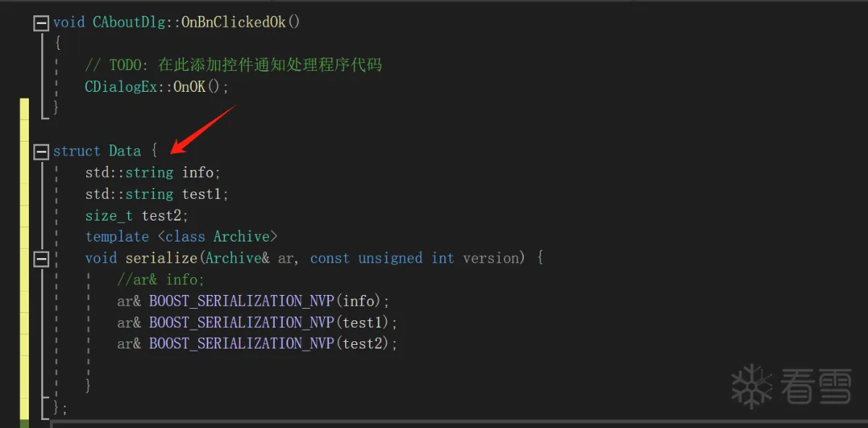Select the Data struct name
This screenshot has width=868, height=428.
[x=125, y=151]
